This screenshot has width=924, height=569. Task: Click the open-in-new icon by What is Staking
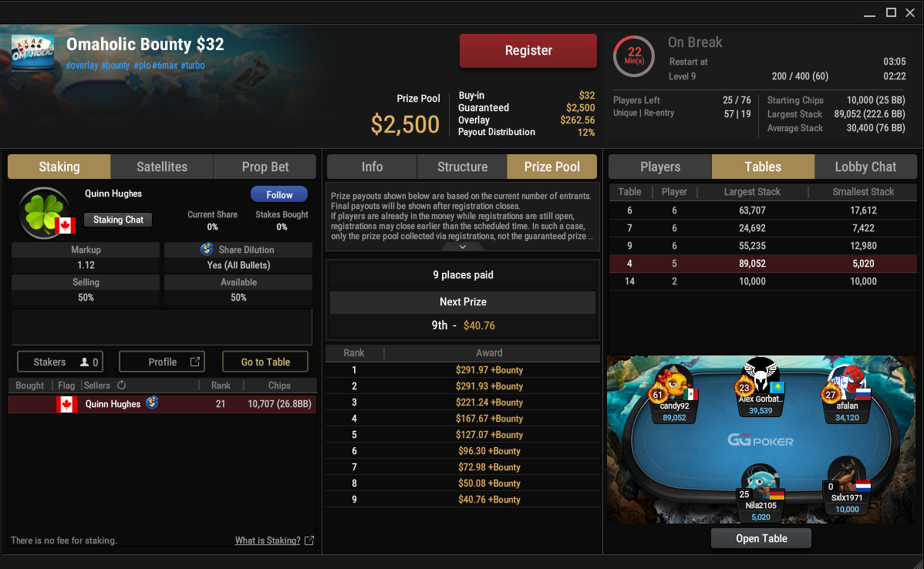tap(309, 540)
